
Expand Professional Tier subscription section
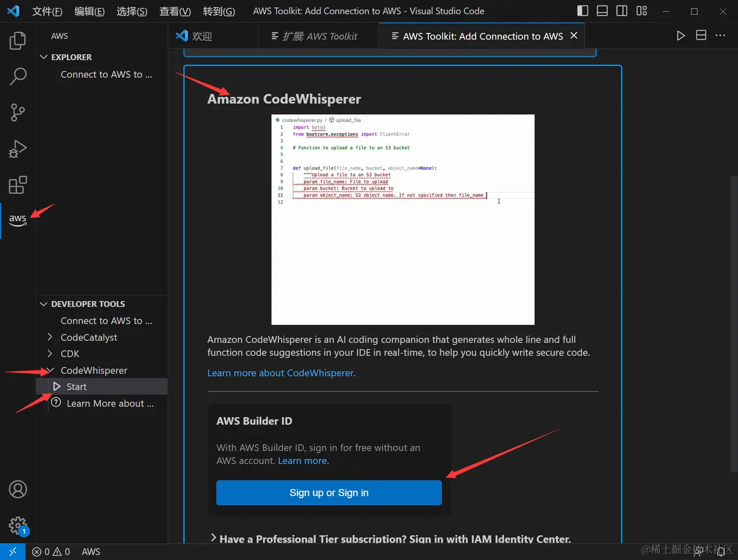214,538
